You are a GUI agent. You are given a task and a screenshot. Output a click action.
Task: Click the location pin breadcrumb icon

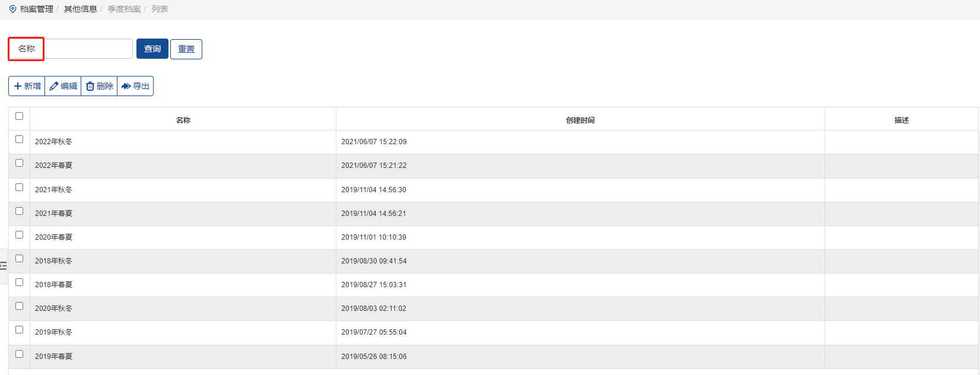(x=12, y=9)
